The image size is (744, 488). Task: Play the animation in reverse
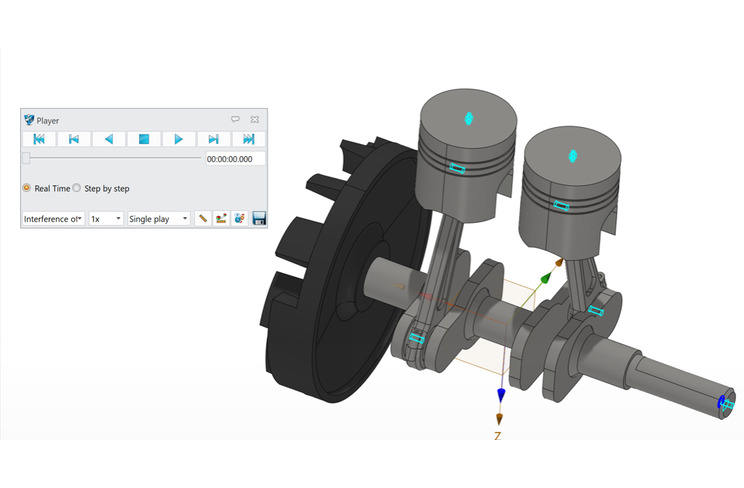[x=109, y=139]
